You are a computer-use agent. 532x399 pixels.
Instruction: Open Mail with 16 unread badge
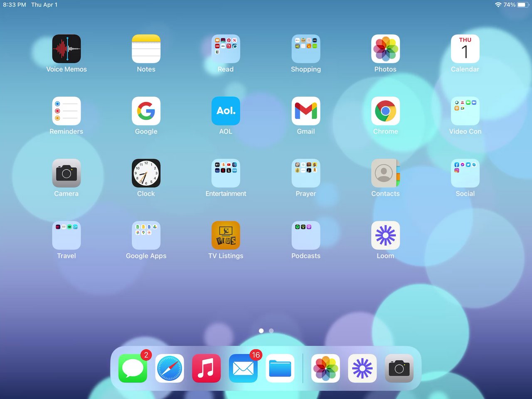tap(243, 368)
